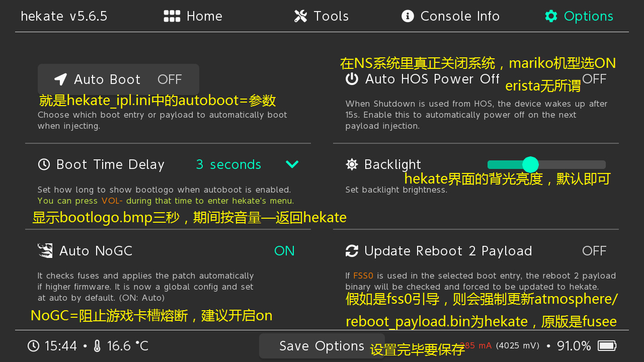
Task: Open the Console Info tab
Action: click(x=451, y=16)
